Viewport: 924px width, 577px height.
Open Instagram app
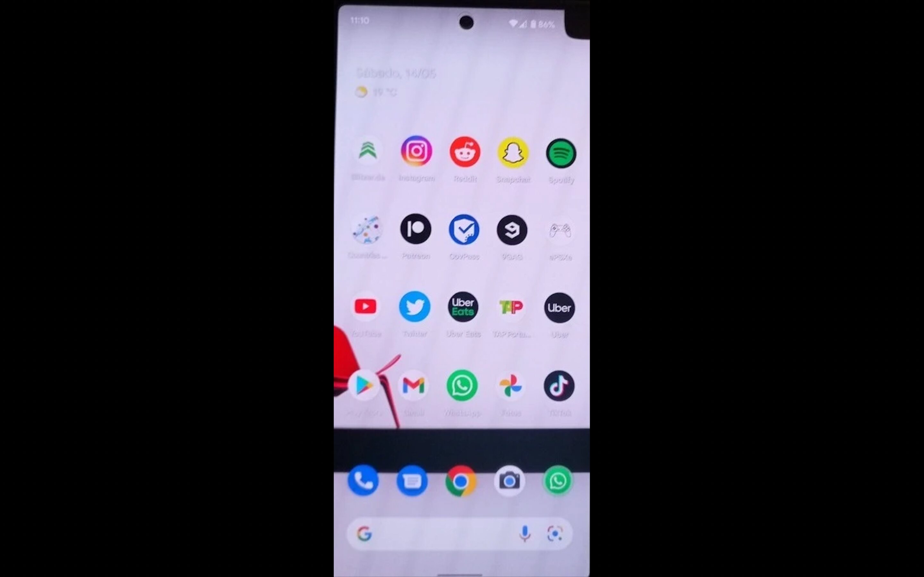[416, 152]
